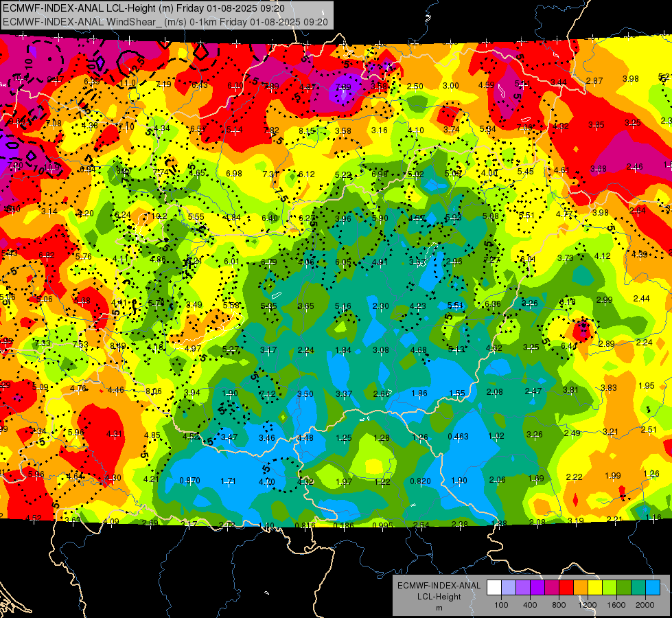Viewport: 672px width, 618px height.
Task: Click the wind shear value 7.31
Action: 271,174
